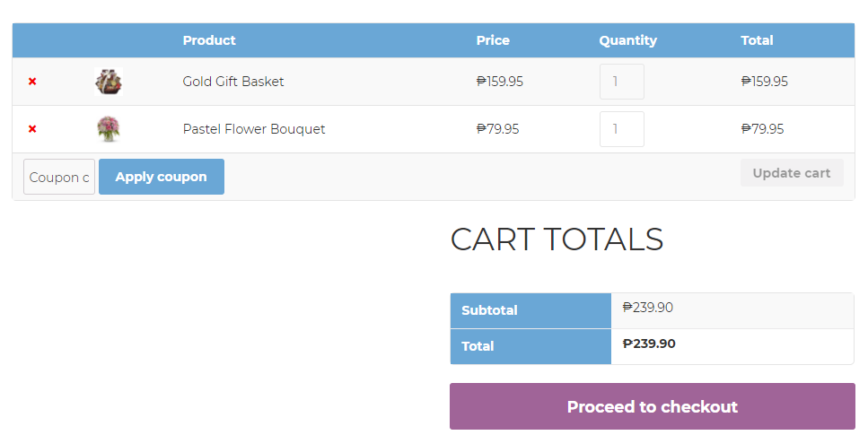The image size is (868, 435).
Task: Open the Pastel Flower Bouquet thumbnail image
Action: 109,129
